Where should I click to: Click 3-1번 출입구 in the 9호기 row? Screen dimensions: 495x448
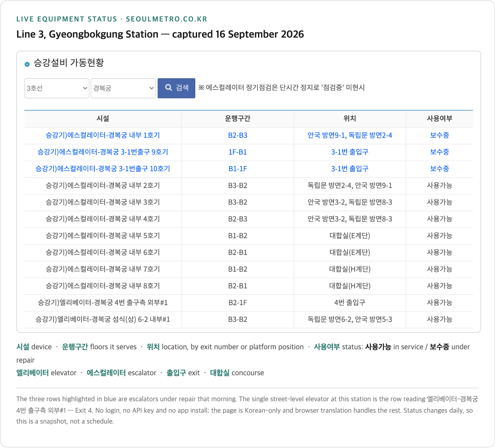[350, 152]
